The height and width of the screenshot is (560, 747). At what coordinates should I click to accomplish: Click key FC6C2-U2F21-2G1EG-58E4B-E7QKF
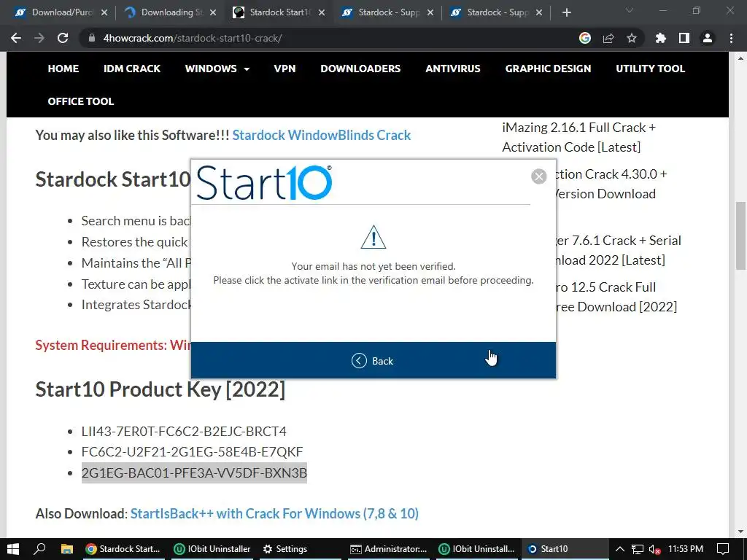click(x=192, y=452)
